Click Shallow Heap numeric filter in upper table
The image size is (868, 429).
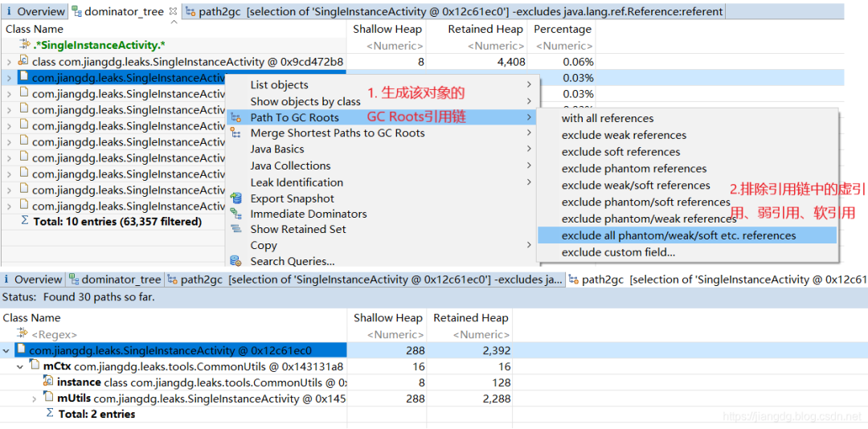tap(395, 46)
